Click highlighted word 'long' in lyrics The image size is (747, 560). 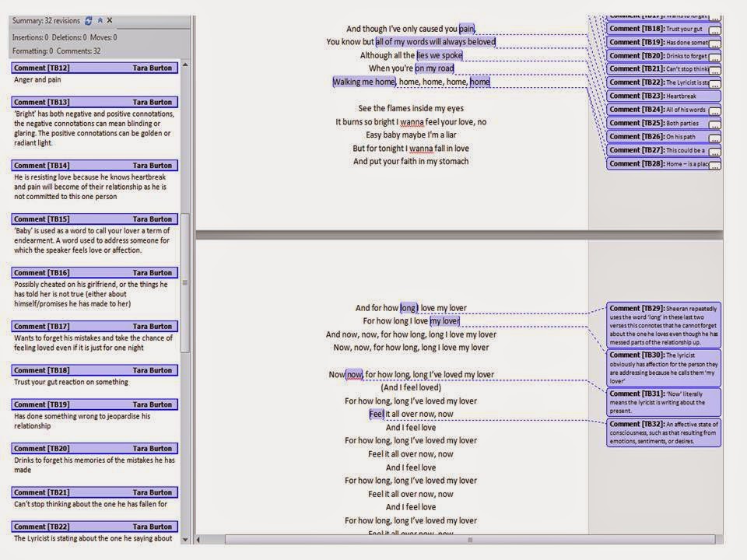pos(409,308)
